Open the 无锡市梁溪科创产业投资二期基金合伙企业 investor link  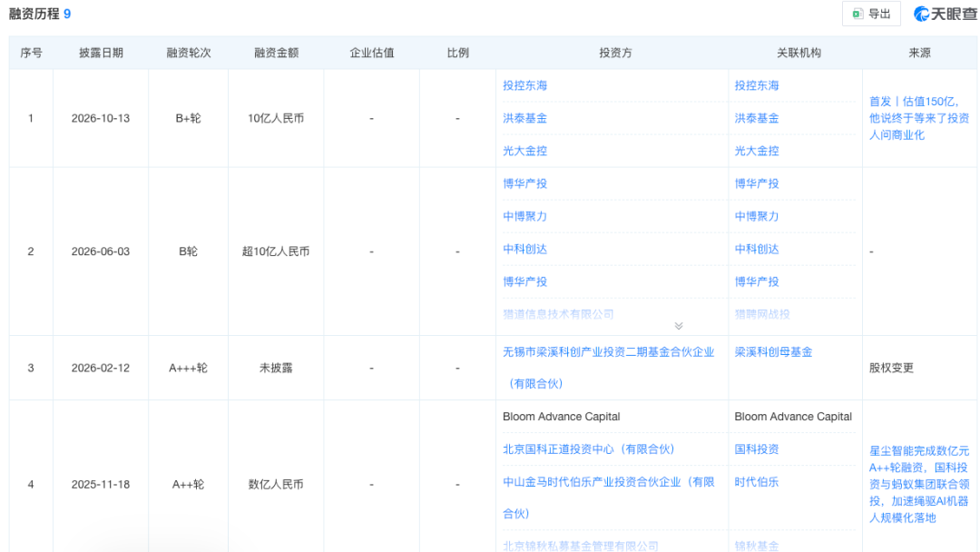click(x=608, y=368)
